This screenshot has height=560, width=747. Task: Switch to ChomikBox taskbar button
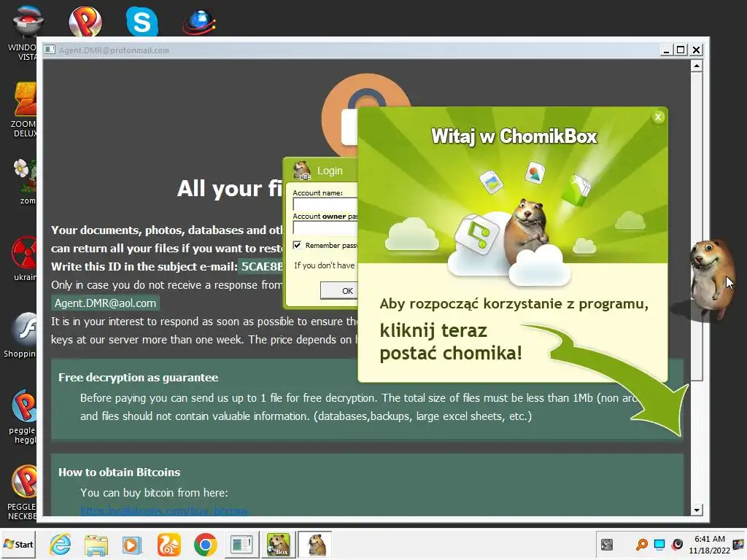pyautogui.click(x=278, y=545)
